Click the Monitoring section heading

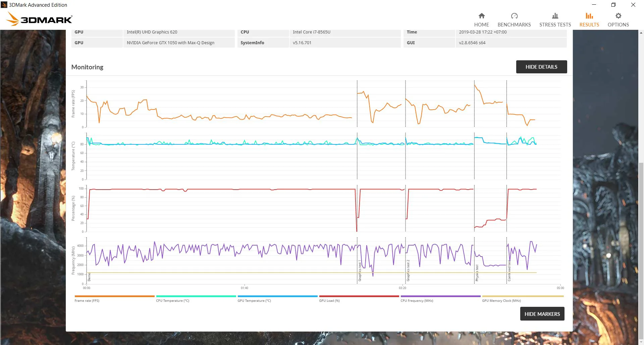pyautogui.click(x=87, y=67)
